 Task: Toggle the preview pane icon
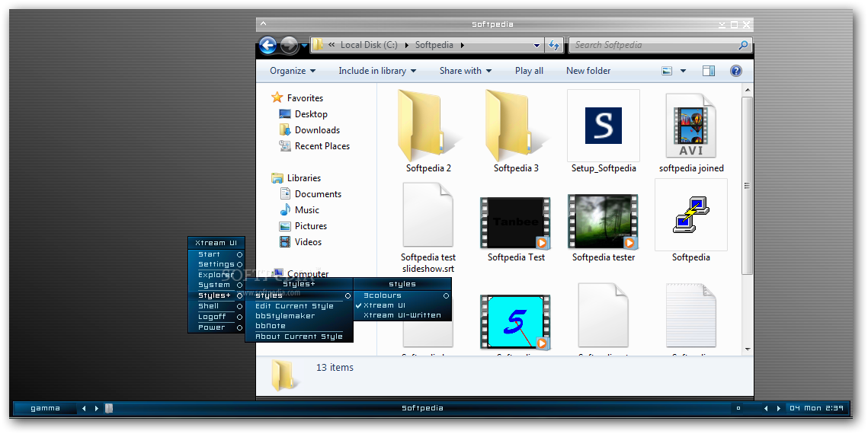(709, 71)
